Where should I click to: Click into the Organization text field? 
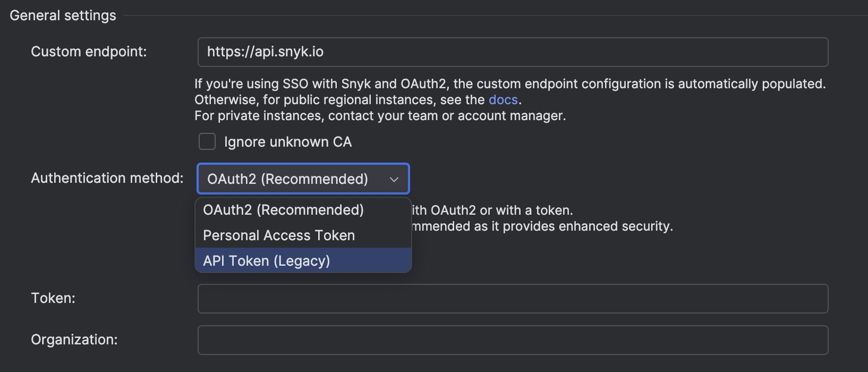(x=512, y=340)
